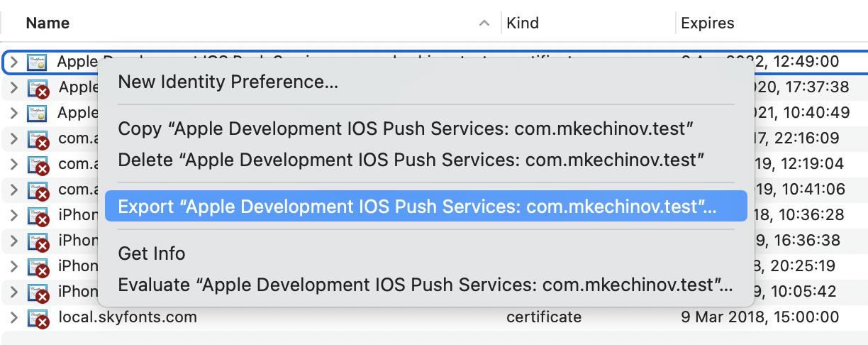Click the Kind column header
Screen dimensions: 868x345
(523, 23)
